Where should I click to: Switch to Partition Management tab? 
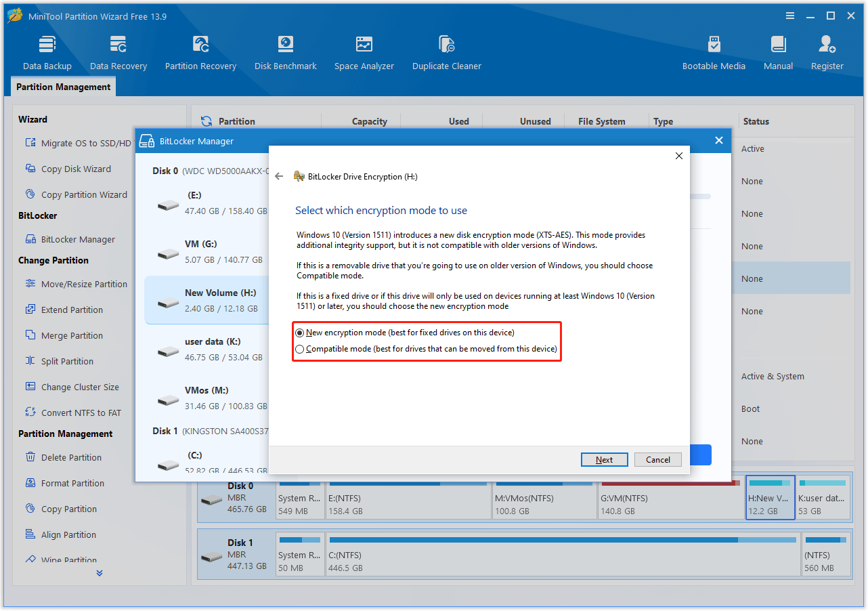64,87
